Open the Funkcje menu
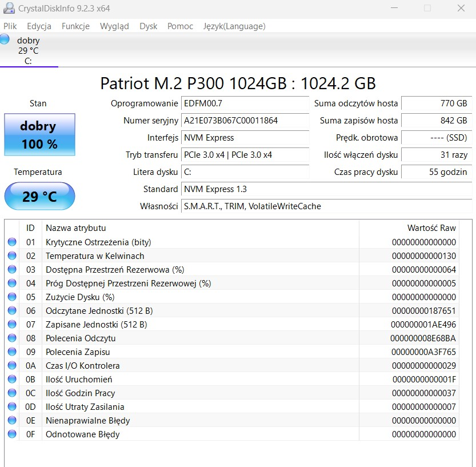The image size is (476, 467). point(75,26)
